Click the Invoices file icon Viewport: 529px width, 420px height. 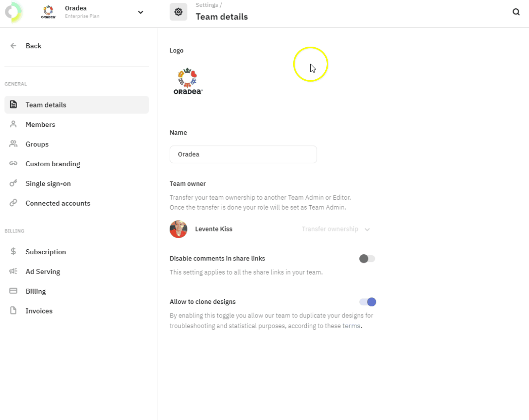(x=13, y=310)
